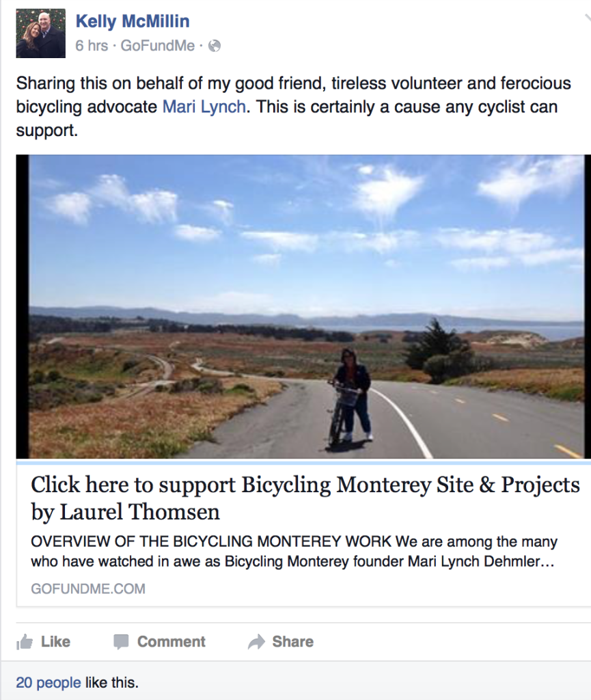The width and height of the screenshot is (591, 700).
Task: Click the GoFundMe source link beside timestamp
Action: point(157,46)
